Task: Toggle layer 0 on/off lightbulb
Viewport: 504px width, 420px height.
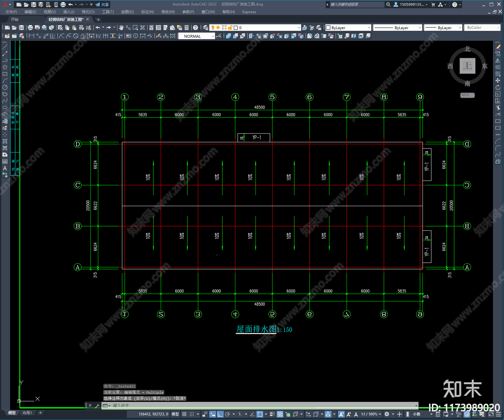Action: pos(213,28)
